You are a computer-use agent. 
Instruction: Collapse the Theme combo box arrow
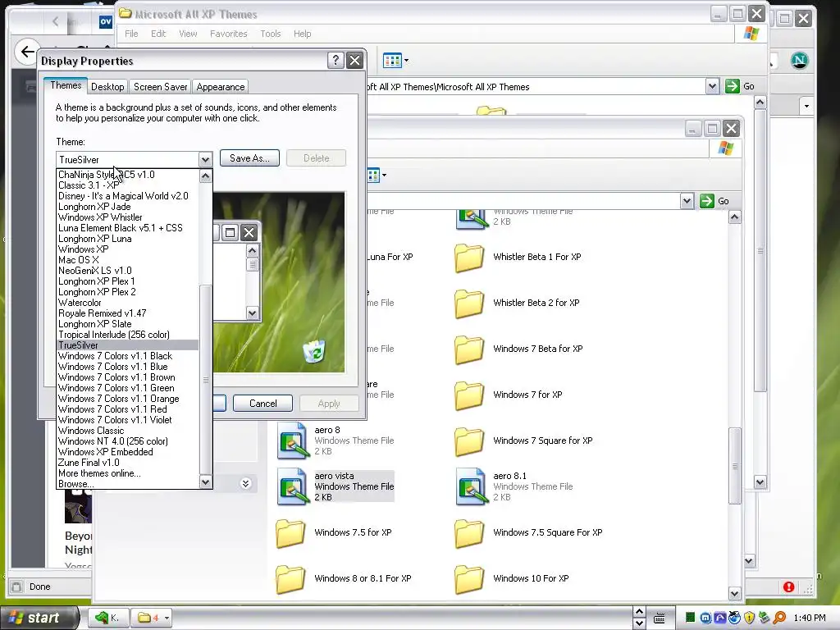point(205,159)
